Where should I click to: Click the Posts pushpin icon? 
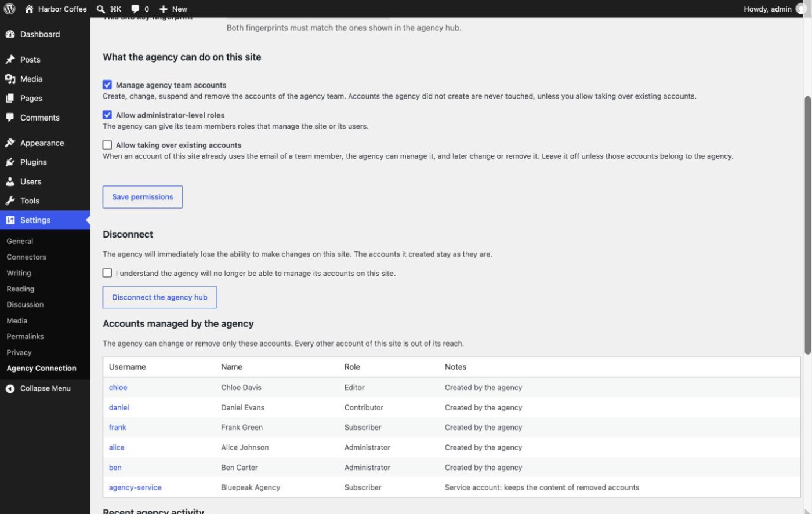point(10,60)
